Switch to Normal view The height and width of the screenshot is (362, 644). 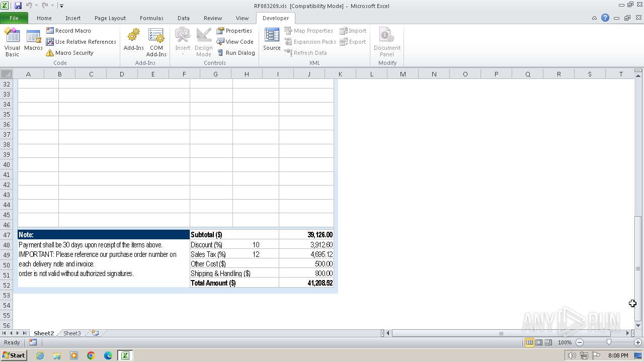point(529,342)
